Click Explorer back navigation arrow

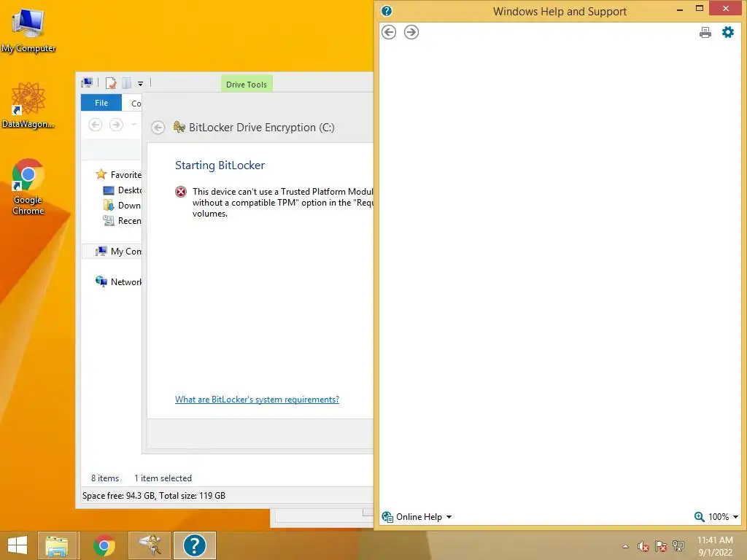(x=96, y=125)
